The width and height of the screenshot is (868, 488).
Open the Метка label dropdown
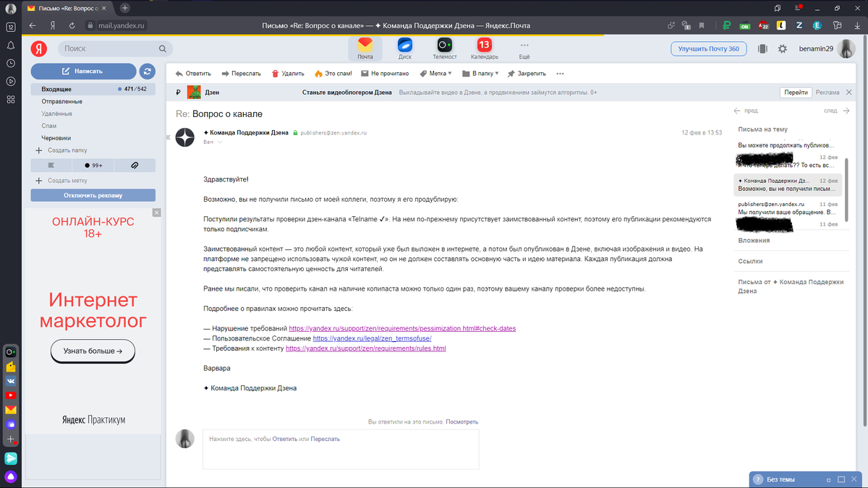(x=435, y=73)
